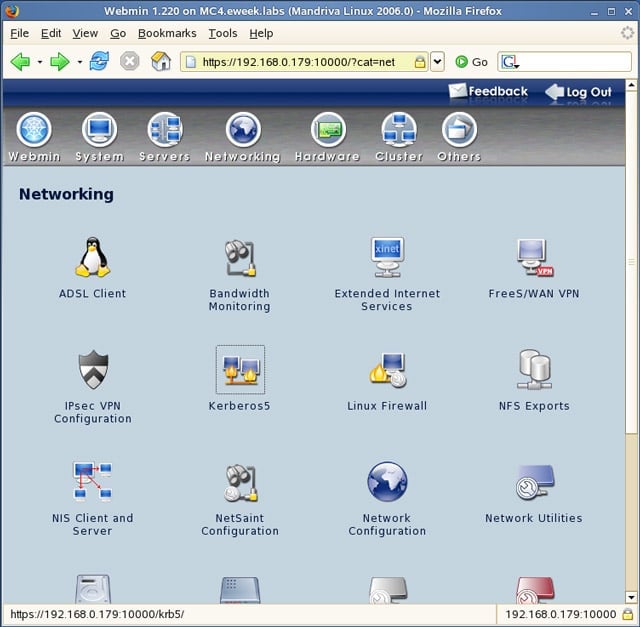Click the browser Reload toolbar button

pos(99,62)
